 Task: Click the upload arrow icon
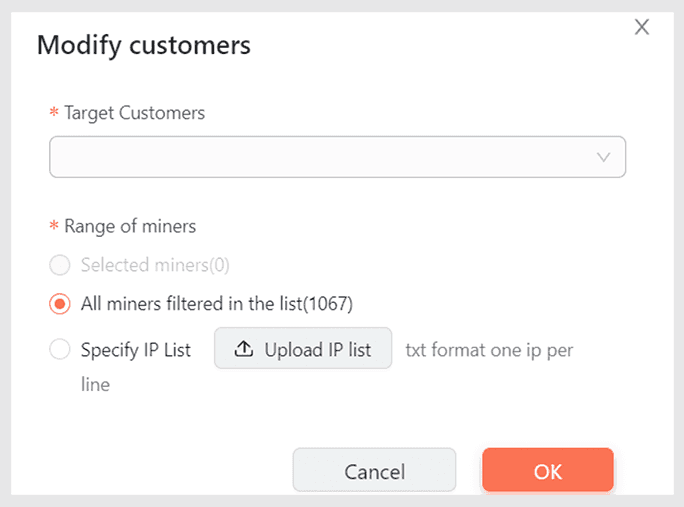243,350
